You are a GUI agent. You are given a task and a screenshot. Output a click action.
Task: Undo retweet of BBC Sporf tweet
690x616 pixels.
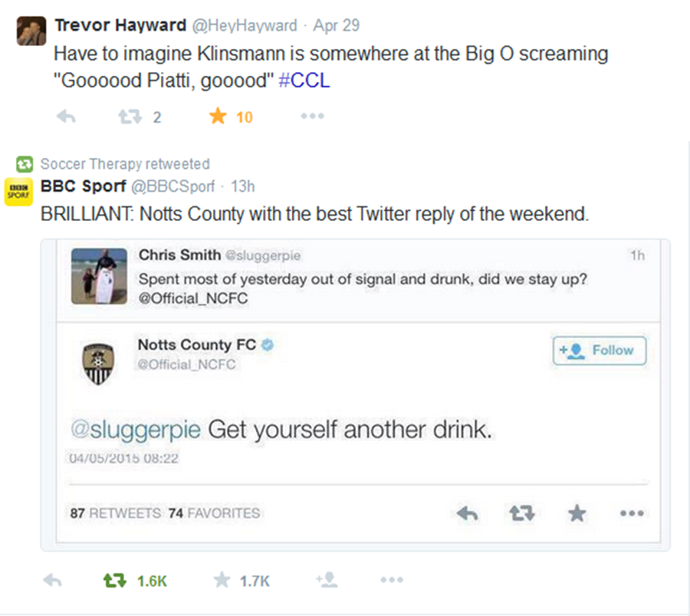click(114, 581)
